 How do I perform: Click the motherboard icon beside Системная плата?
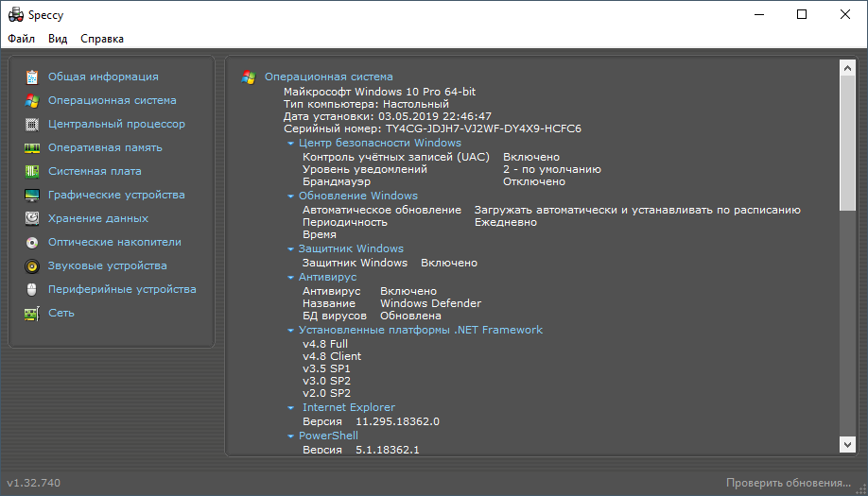(32, 171)
